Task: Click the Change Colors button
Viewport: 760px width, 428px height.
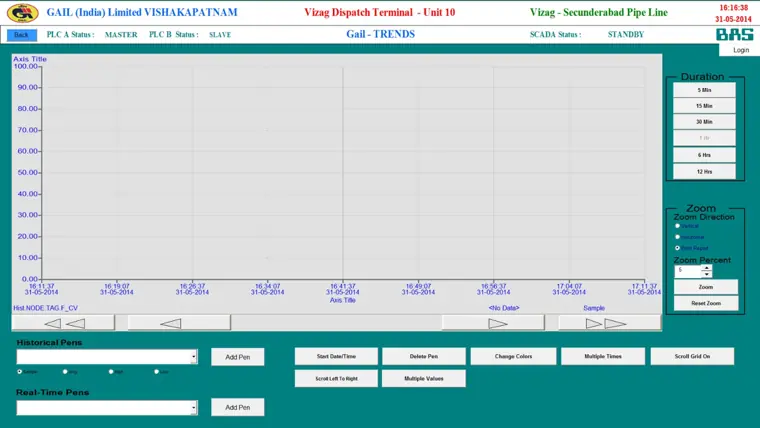Action: (513, 356)
